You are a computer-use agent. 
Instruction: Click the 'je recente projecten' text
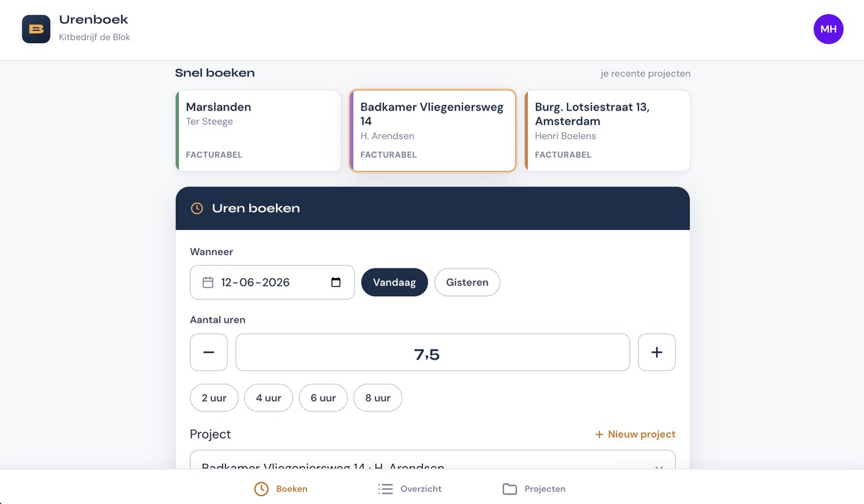pos(645,74)
